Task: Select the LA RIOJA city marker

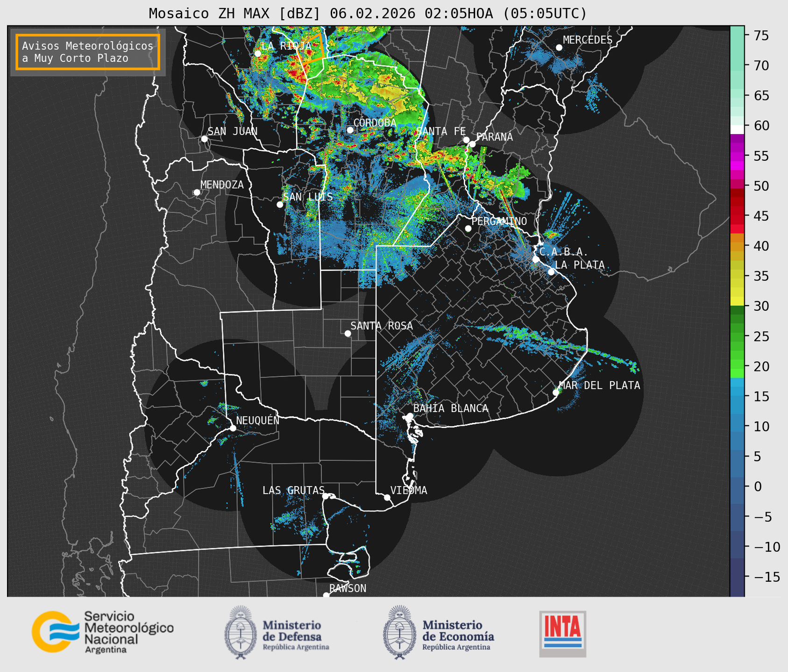Action: [258, 54]
